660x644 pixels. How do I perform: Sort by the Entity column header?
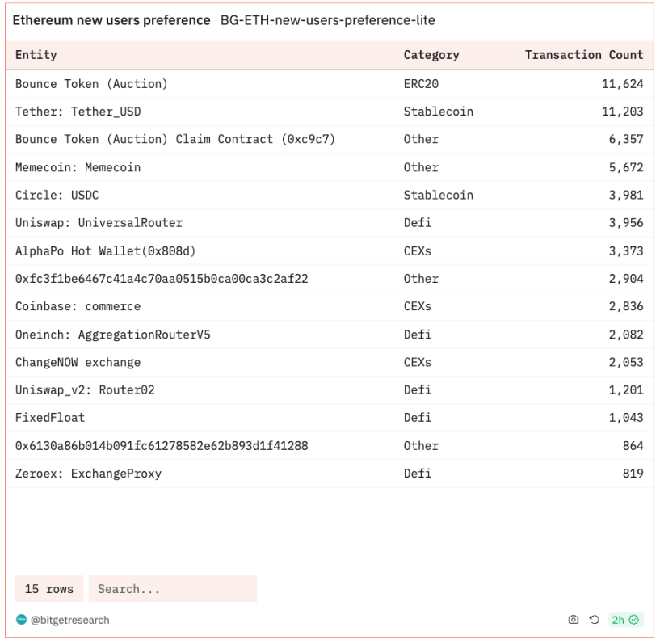[x=36, y=55]
